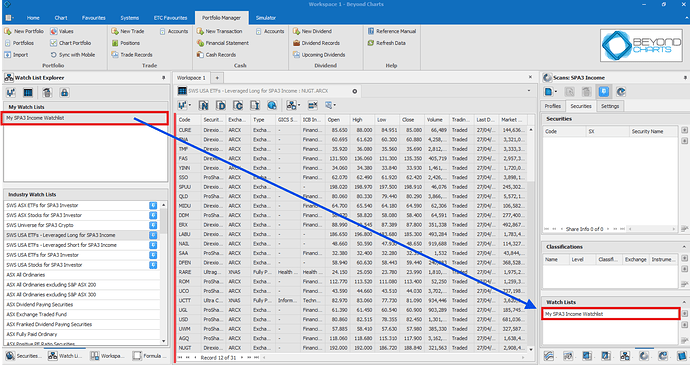Toggle blue marker for SWS ASX ETFs for SPA3 Investor
690x365 pixels.
pos(153,205)
